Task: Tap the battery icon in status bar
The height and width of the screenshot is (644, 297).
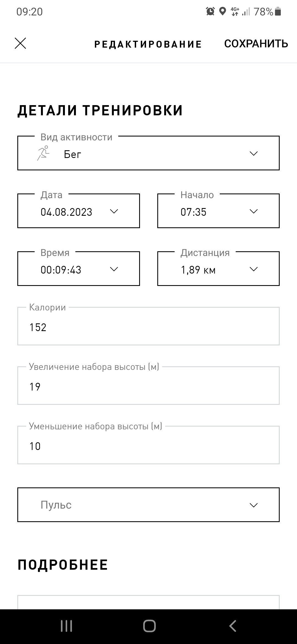Action: tap(278, 12)
